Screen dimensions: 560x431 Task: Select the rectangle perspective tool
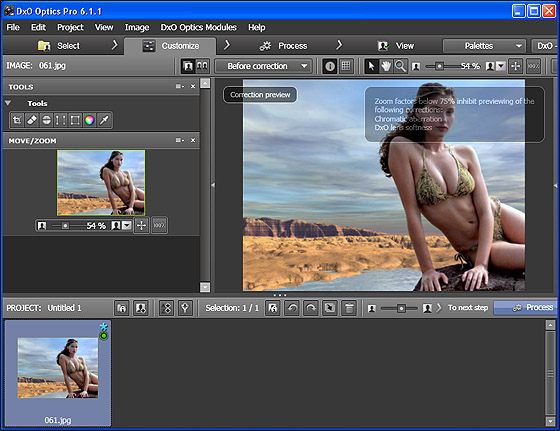pos(75,120)
